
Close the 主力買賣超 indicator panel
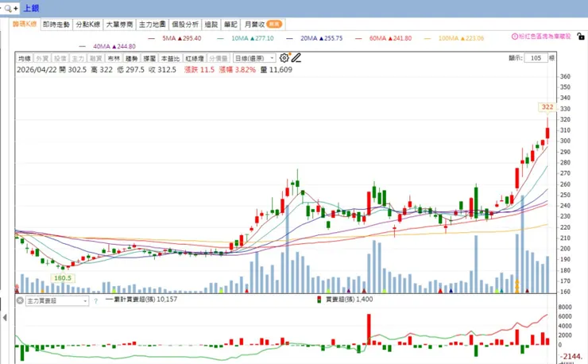20,300
